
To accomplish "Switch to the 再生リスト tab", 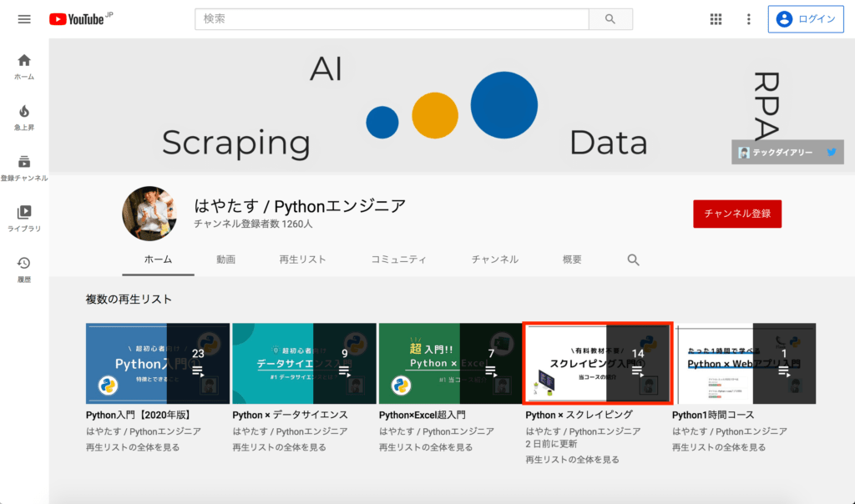I will pyautogui.click(x=302, y=260).
